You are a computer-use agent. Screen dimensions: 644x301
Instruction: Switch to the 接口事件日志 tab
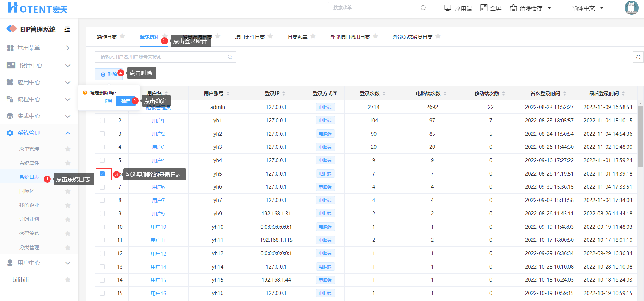(x=250, y=37)
